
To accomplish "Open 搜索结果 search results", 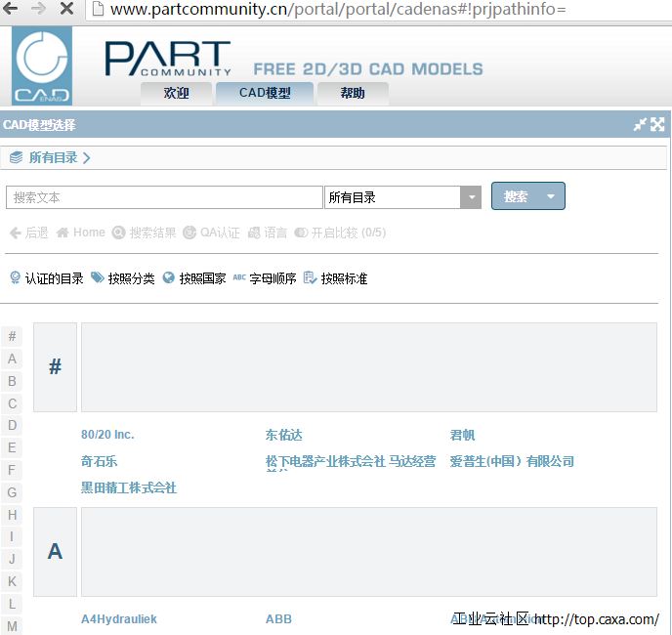I will pos(144,233).
